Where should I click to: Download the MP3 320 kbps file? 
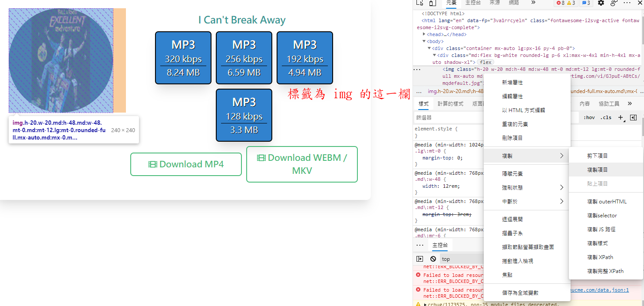[x=183, y=58]
